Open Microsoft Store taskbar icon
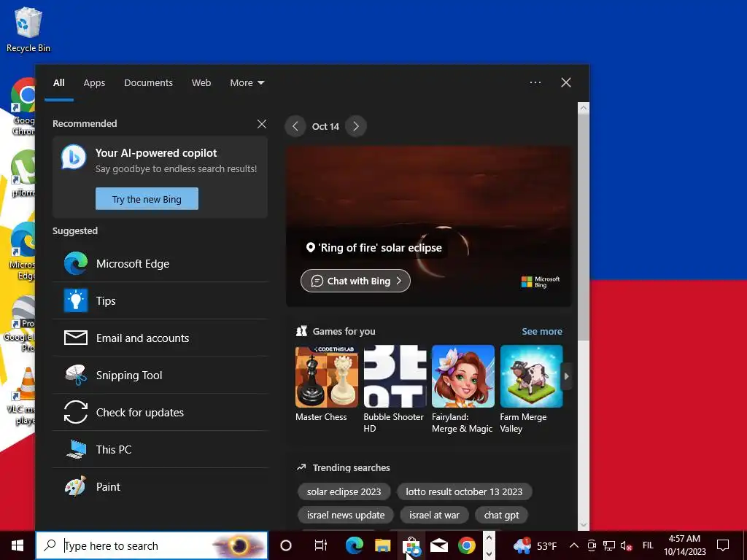Viewport: 747px width, 560px height. pos(411,545)
